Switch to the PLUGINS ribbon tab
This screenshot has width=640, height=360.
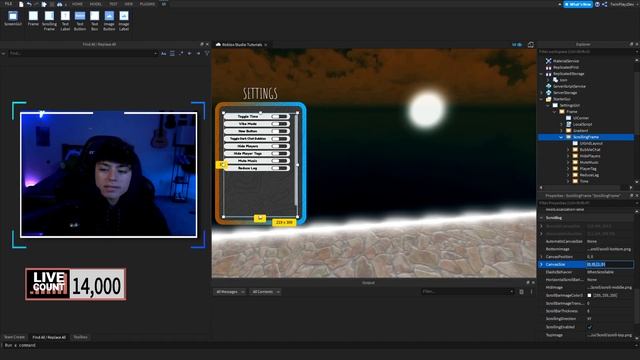click(x=147, y=4)
